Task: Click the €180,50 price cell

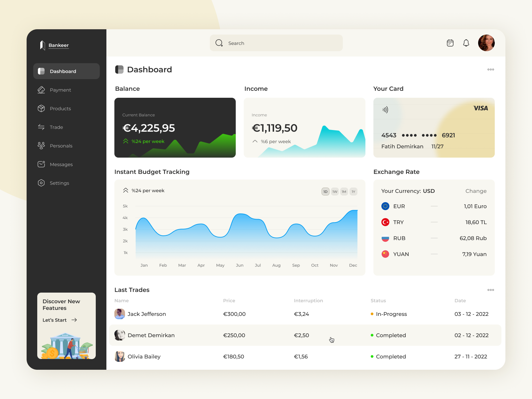Action: click(x=233, y=356)
